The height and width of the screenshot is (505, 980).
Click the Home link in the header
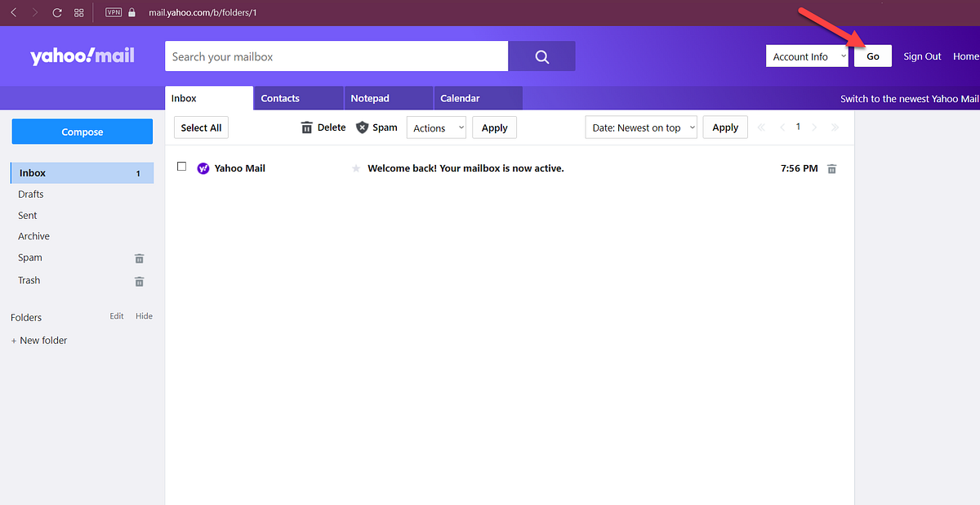coord(966,56)
